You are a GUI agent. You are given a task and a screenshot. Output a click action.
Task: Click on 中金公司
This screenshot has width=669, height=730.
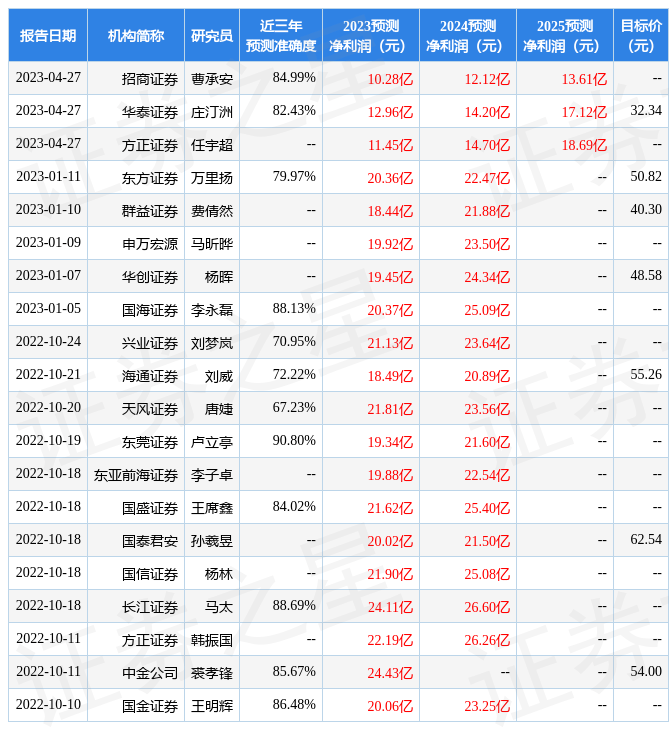coord(150,673)
